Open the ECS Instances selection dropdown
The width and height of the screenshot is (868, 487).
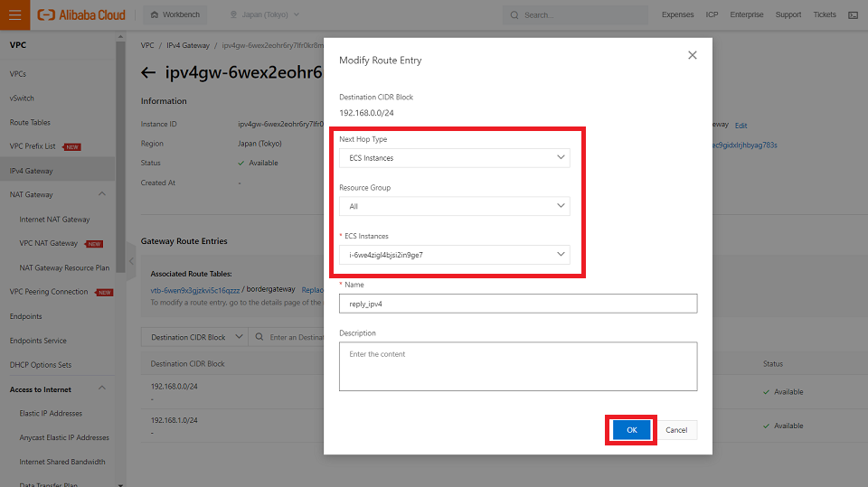[x=454, y=255]
